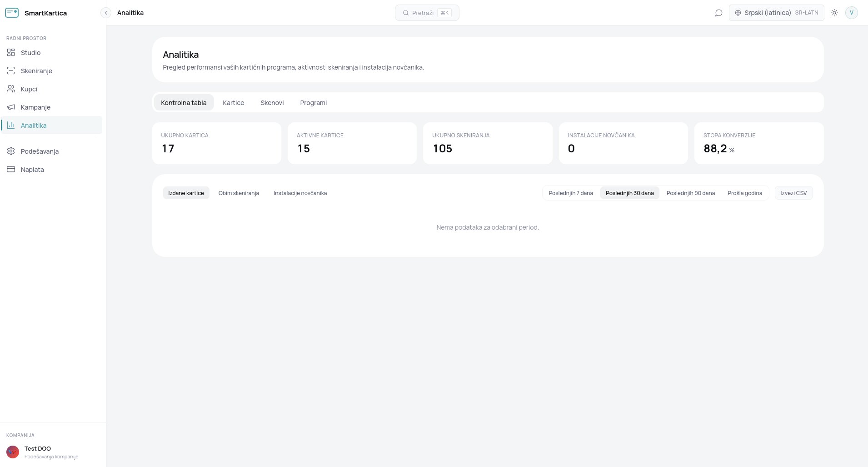Click the Test DOO company avatar

pyautogui.click(x=13, y=452)
